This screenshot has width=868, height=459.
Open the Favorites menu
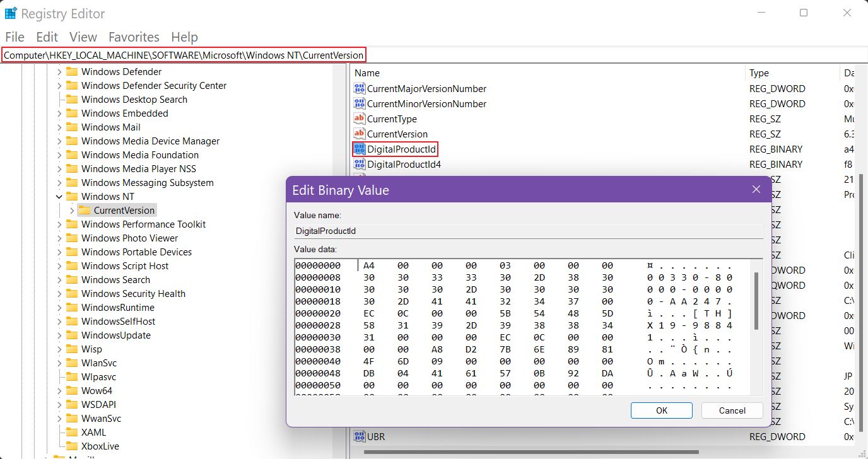tap(134, 37)
